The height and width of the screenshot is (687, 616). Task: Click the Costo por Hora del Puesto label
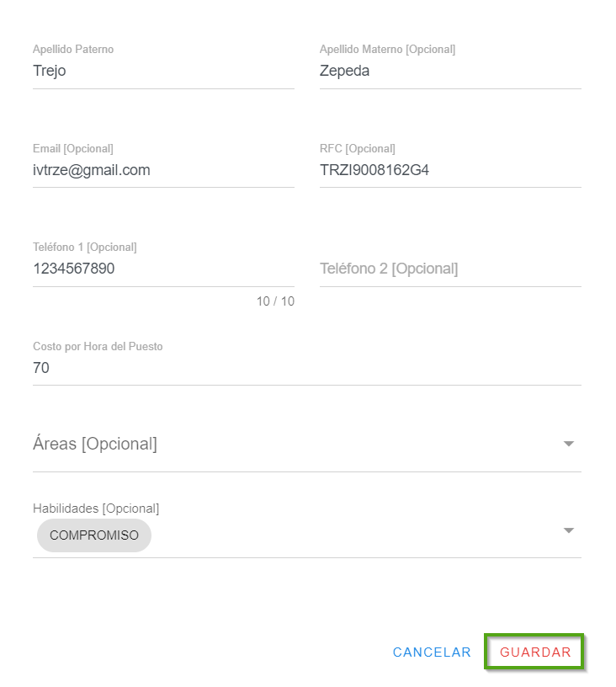click(98, 346)
